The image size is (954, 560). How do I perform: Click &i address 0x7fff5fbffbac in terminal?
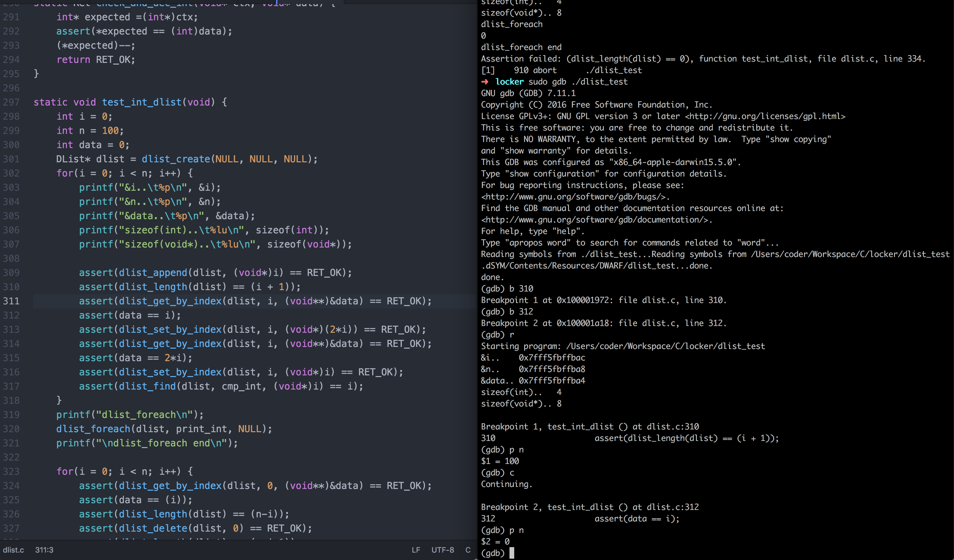click(552, 357)
